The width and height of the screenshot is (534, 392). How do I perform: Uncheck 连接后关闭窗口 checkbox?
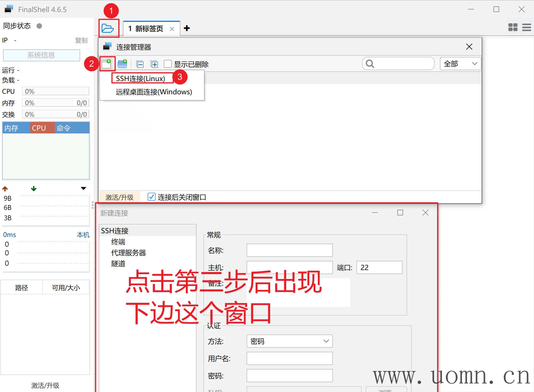click(151, 197)
